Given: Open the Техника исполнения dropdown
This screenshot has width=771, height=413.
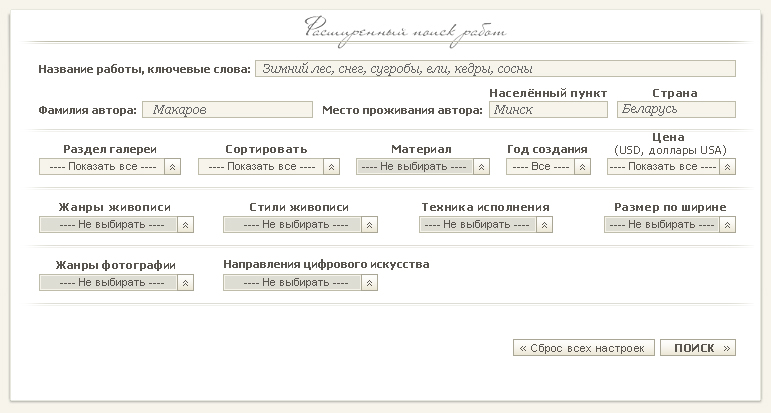Looking at the screenshot, I should [485, 225].
